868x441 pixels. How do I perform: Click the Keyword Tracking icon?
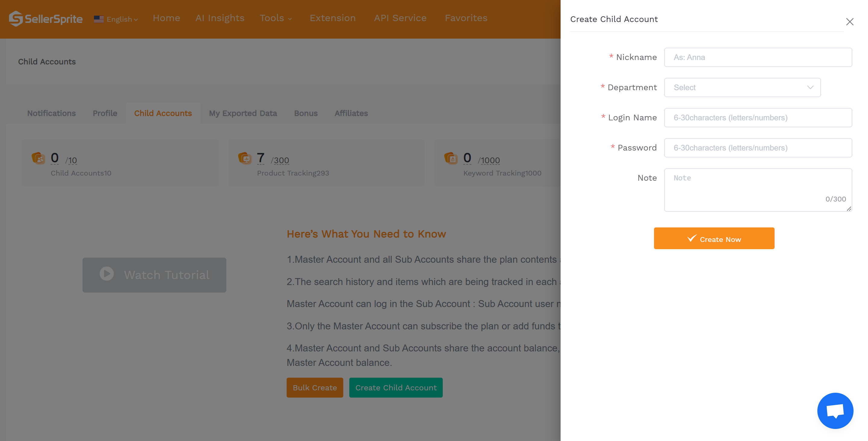(x=451, y=158)
